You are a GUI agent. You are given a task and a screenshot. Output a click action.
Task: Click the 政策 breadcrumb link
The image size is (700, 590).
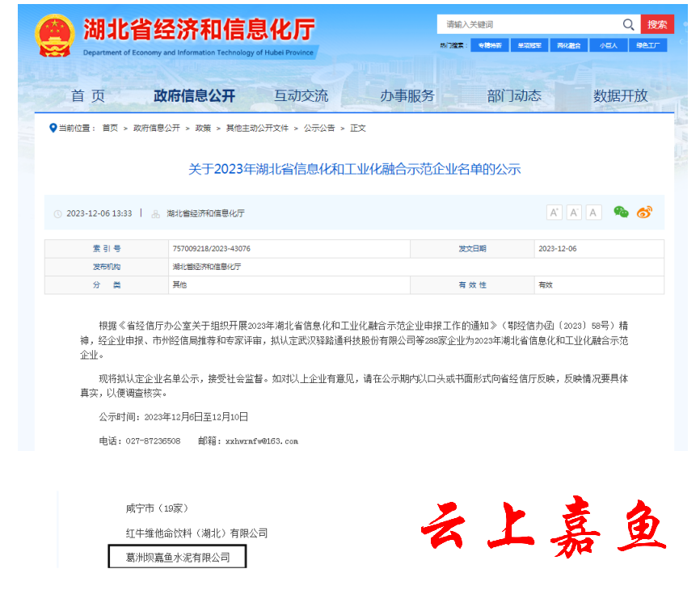coord(203,129)
